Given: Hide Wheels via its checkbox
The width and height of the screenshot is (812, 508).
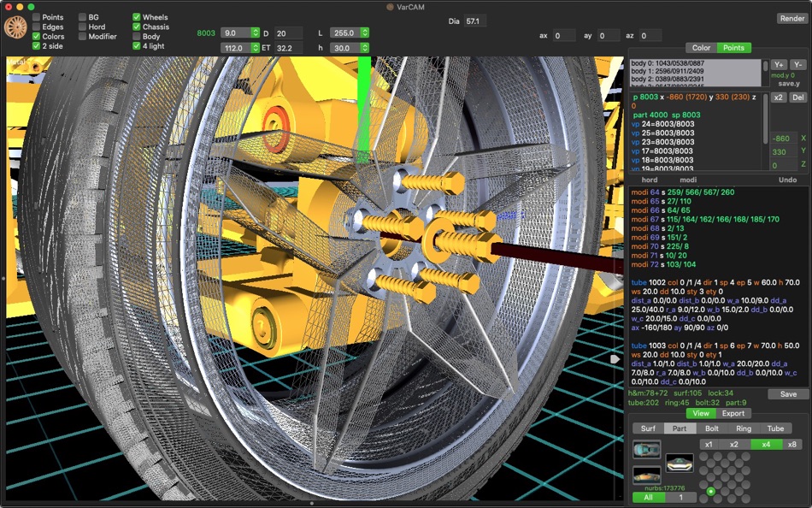Looking at the screenshot, I should pyautogui.click(x=137, y=17).
